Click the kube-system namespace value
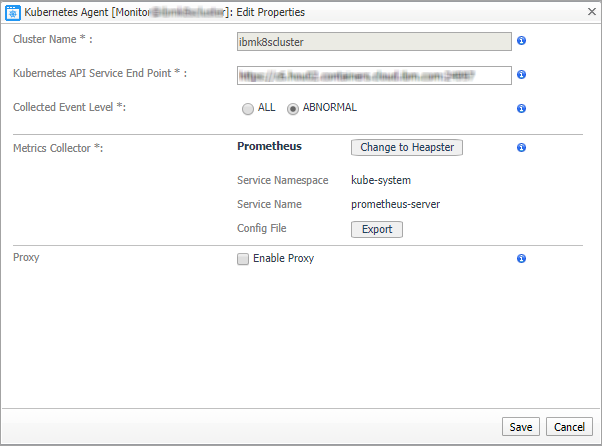This screenshot has height=446, width=602. 381,181
